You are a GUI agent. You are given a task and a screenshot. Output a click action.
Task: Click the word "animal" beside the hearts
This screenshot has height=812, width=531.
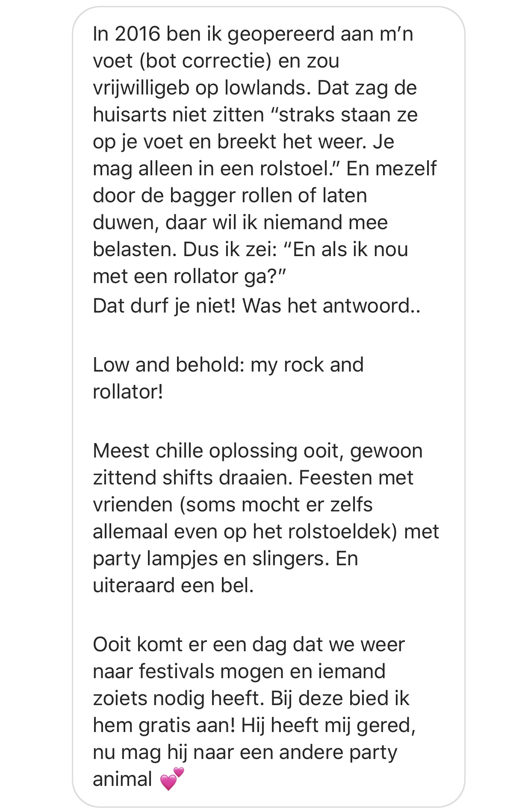(x=122, y=779)
